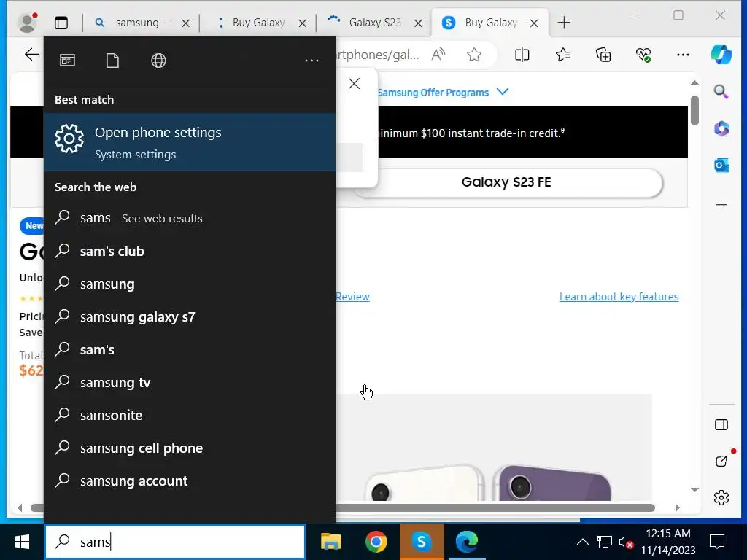Image resolution: width=747 pixels, height=560 pixels.
Task: Choose the samsonite suggestion
Action: pyautogui.click(x=190, y=415)
